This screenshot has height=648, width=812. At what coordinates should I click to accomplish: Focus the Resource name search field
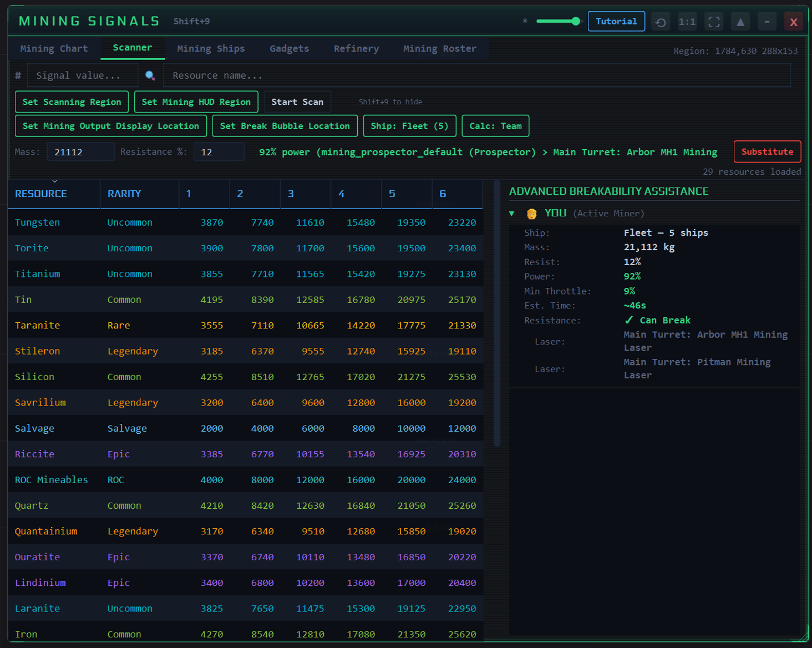[477, 75]
